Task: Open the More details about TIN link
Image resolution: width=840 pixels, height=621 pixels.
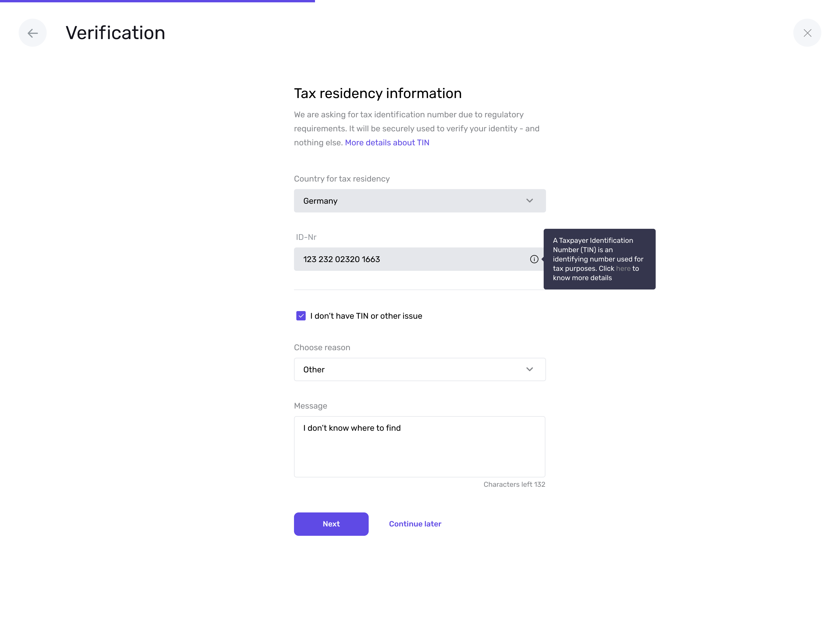Action: [x=387, y=142]
